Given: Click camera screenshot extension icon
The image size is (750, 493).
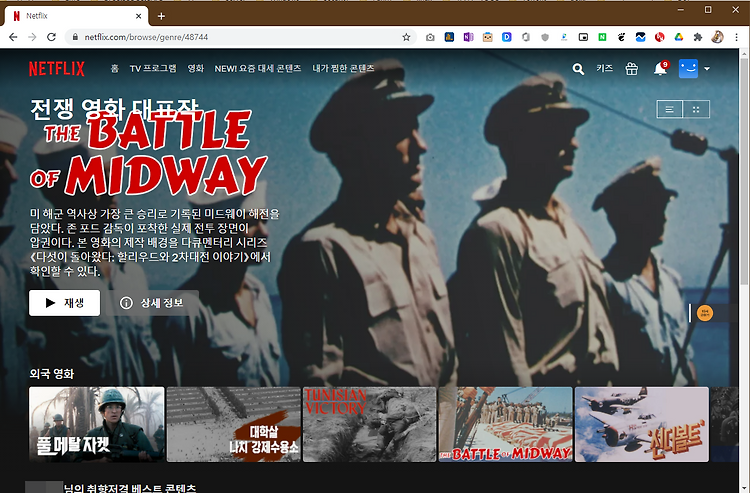Looking at the screenshot, I should click(x=430, y=37).
